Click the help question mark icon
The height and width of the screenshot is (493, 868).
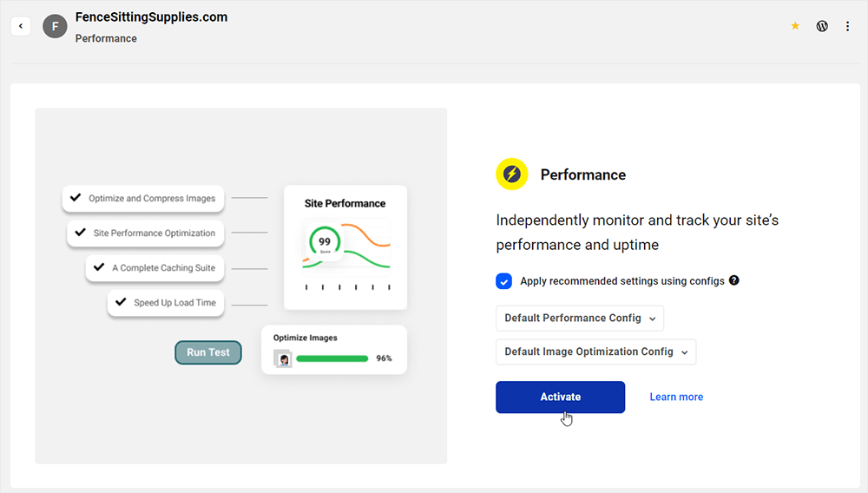coord(734,280)
